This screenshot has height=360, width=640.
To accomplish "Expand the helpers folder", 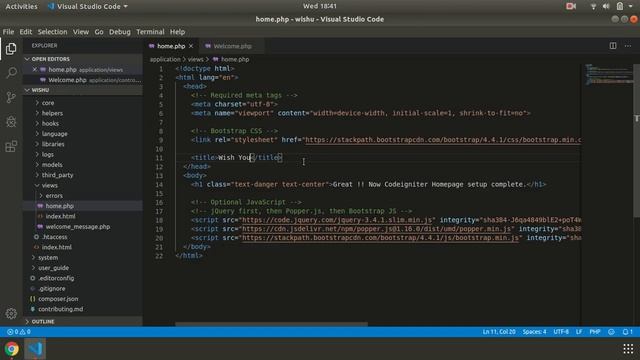I will [x=52, y=113].
